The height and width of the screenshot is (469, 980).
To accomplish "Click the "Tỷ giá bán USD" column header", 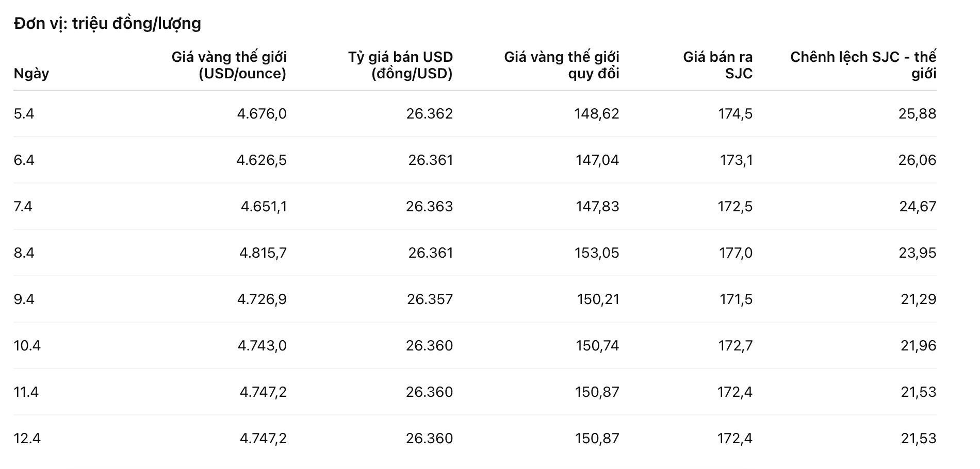I will (400, 65).
